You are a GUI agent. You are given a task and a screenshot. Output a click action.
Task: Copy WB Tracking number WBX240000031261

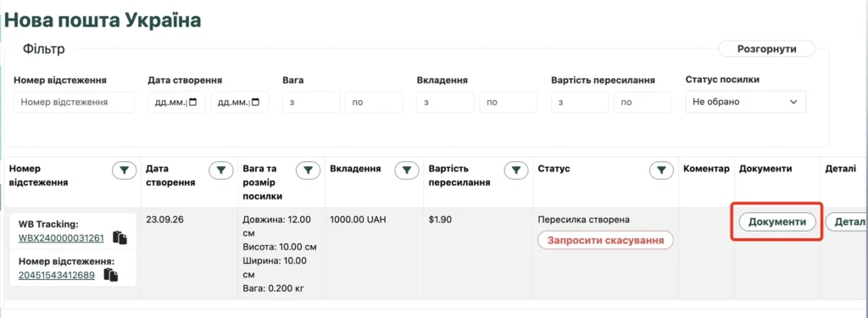pos(120,237)
